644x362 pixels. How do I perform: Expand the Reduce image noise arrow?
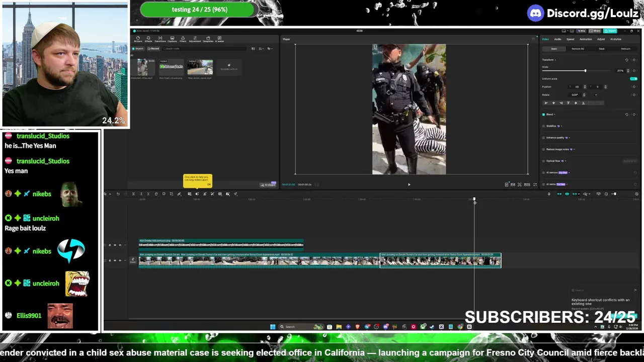[574, 149]
